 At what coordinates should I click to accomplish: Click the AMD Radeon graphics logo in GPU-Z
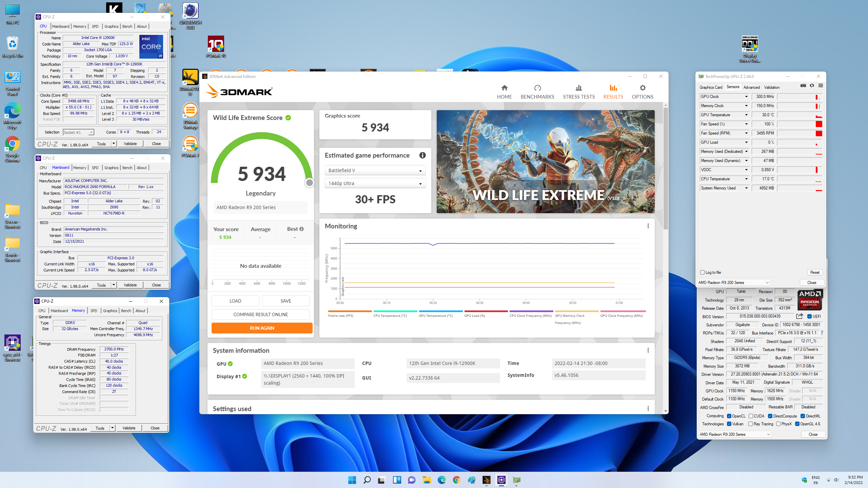pos(809,300)
